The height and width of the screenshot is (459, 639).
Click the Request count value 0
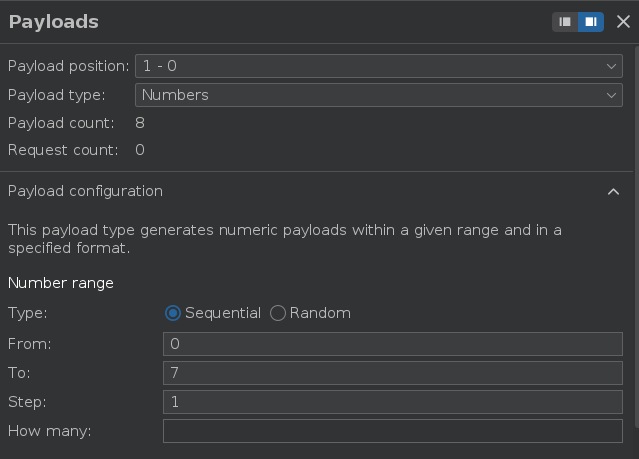click(x=140, y=150)
